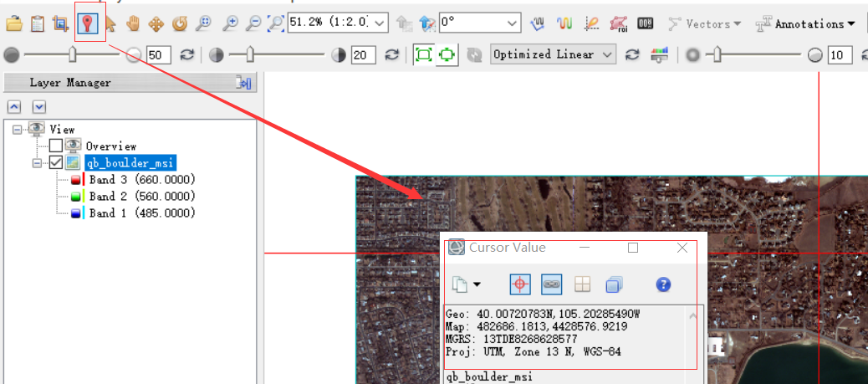This screenshot has height=384, width=868.
Task: Open the Data Manager clipboard icon
Action: pyautogui.click(x=37, y=23)
